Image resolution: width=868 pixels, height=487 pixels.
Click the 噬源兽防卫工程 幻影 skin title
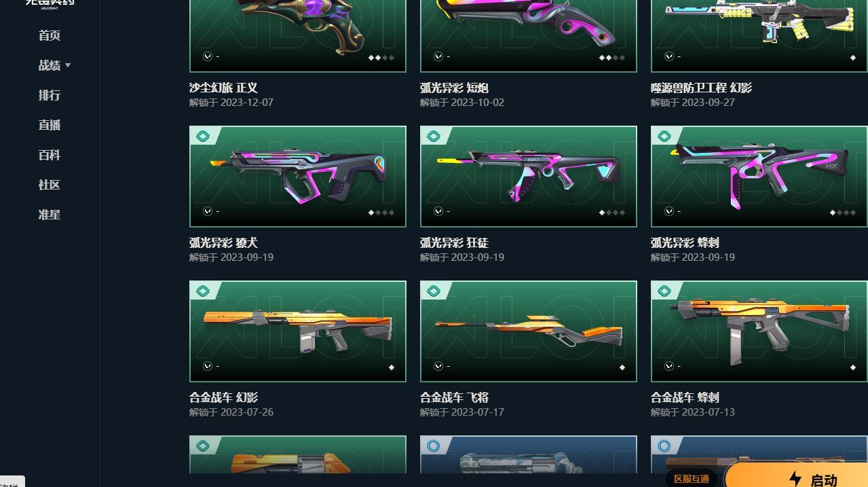[x=701, y=88]
